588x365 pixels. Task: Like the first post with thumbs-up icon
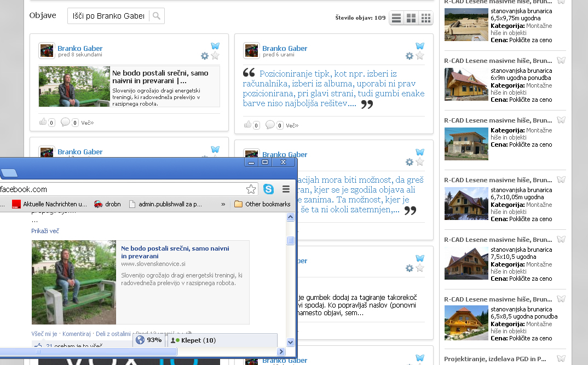(43, 122)
